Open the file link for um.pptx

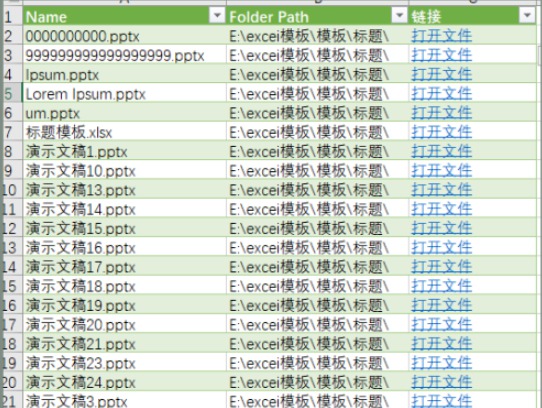point(441,113)
